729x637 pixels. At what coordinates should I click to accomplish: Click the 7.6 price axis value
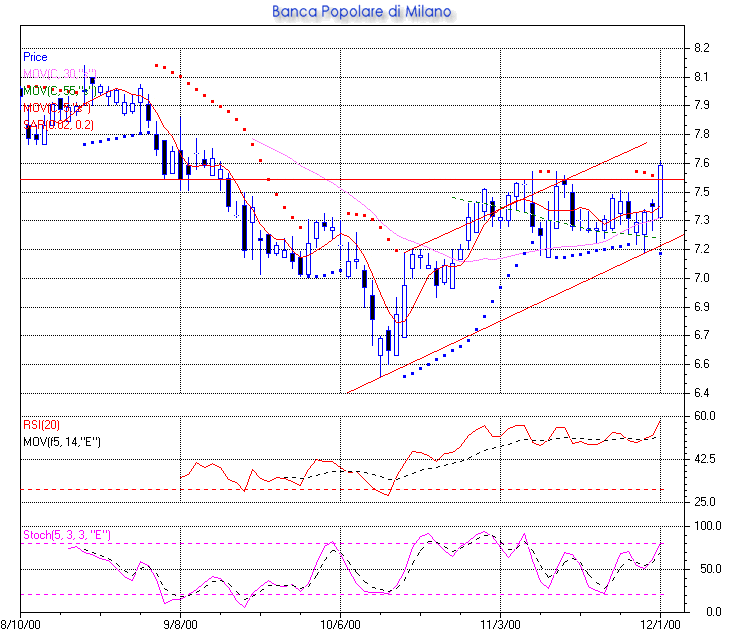coord(702,163)
